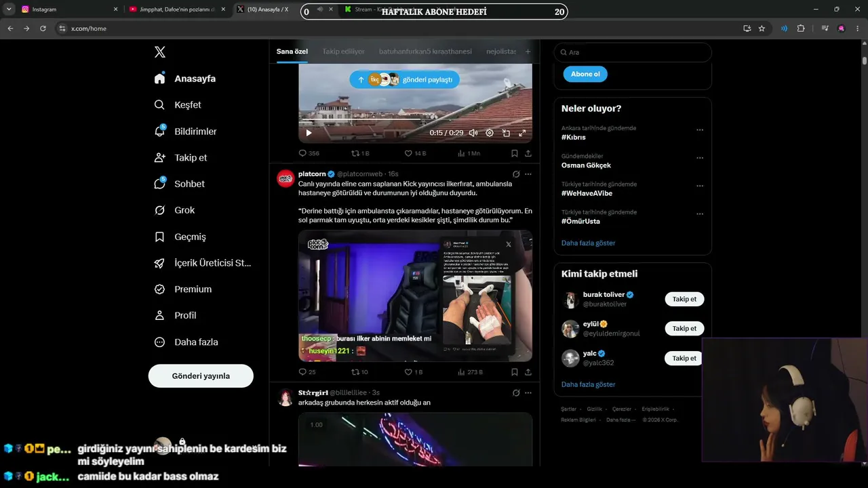Repost the platcorn post
868x488 pixels.
click(355, 372)
